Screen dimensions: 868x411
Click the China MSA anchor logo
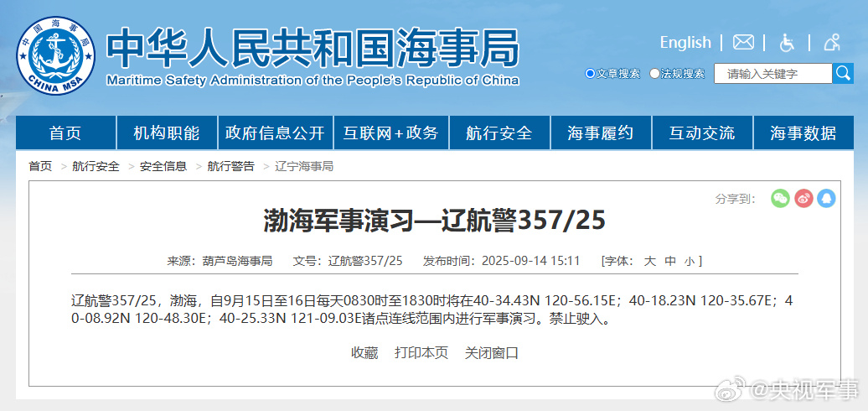coord(57,56)
